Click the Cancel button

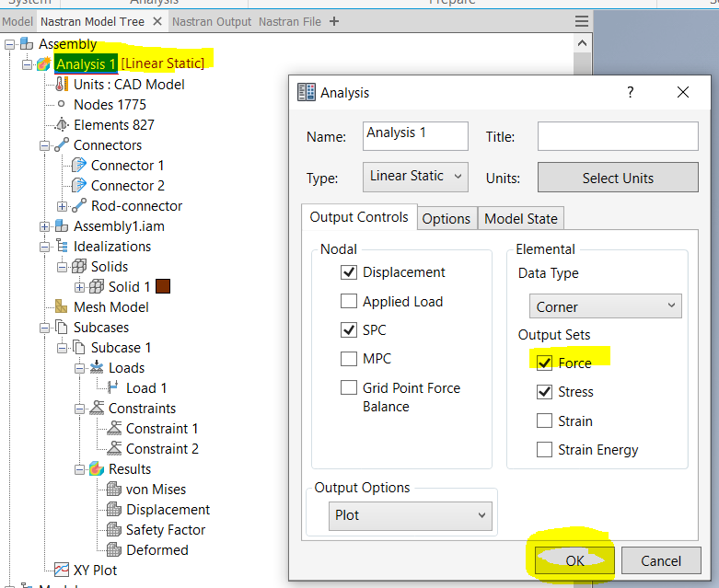pos(661,560)
